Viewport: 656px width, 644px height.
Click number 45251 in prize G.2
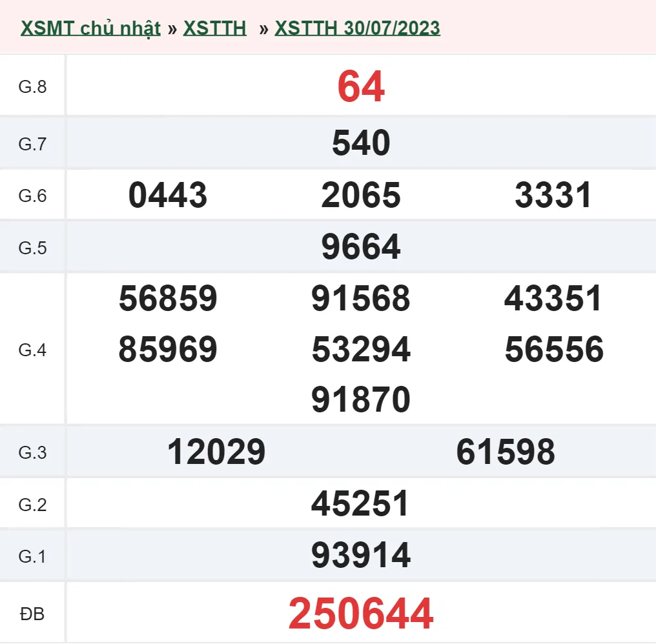[x=362, y=504]
